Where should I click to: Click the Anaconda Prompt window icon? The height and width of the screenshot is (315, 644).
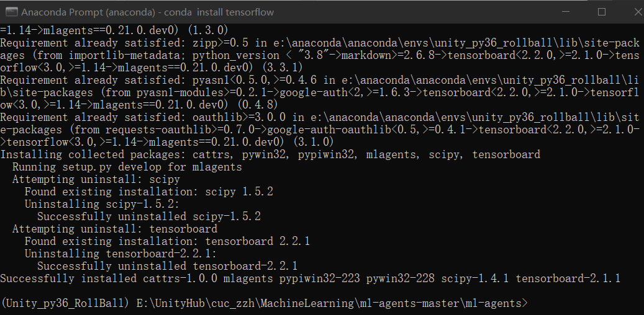[11, 12]
